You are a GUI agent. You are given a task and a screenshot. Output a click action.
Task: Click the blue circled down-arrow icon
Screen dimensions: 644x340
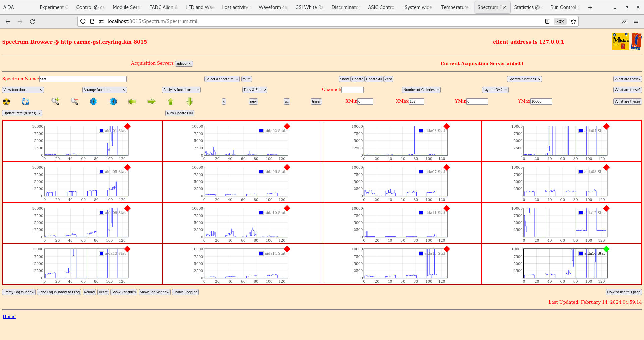coord(93,102)
